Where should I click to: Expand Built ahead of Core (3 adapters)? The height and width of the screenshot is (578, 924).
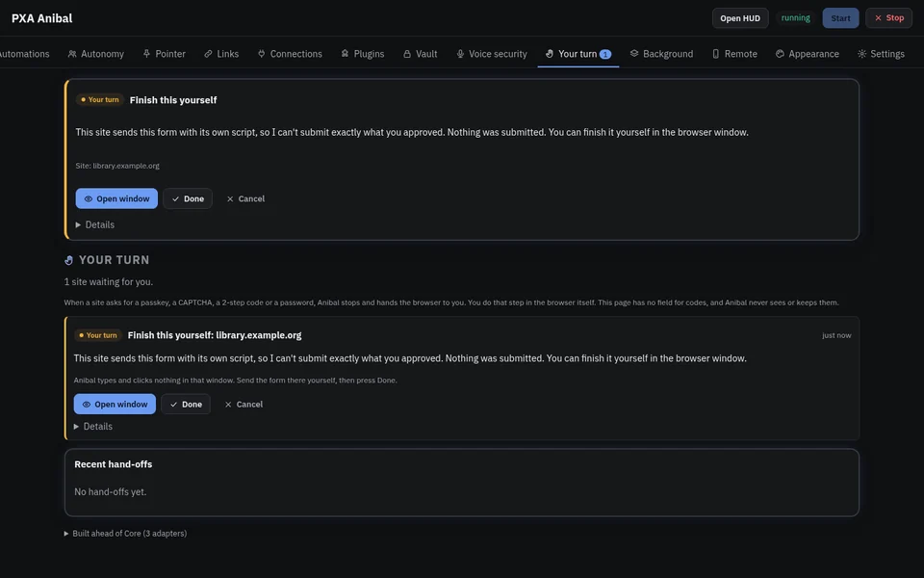125,533
